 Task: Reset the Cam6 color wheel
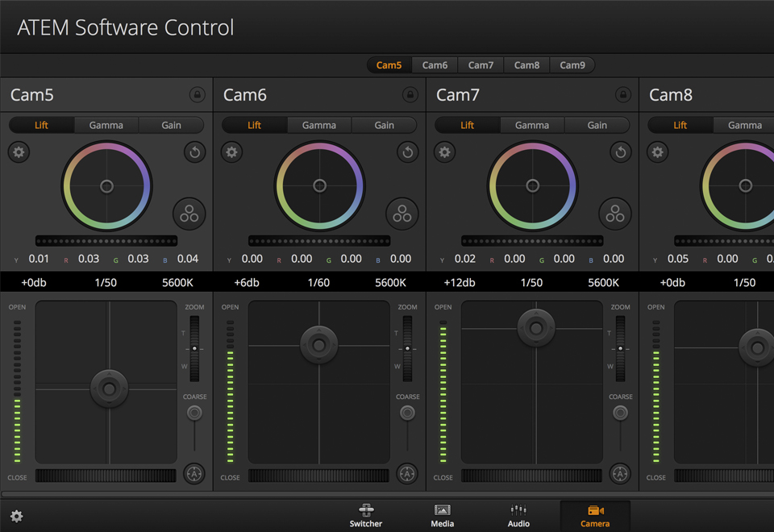pyautogui.click(x=407, y=152)
